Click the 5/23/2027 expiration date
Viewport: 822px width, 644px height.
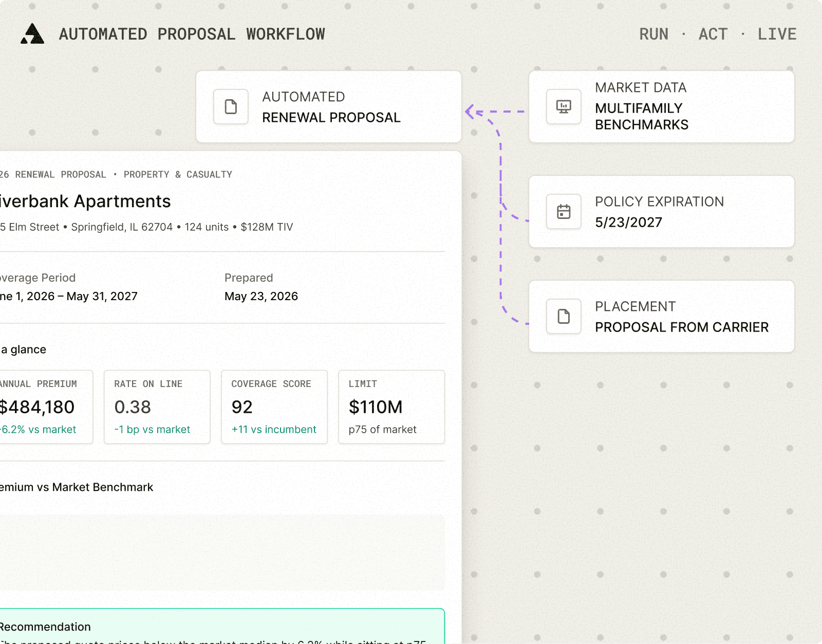click(629, 223)
